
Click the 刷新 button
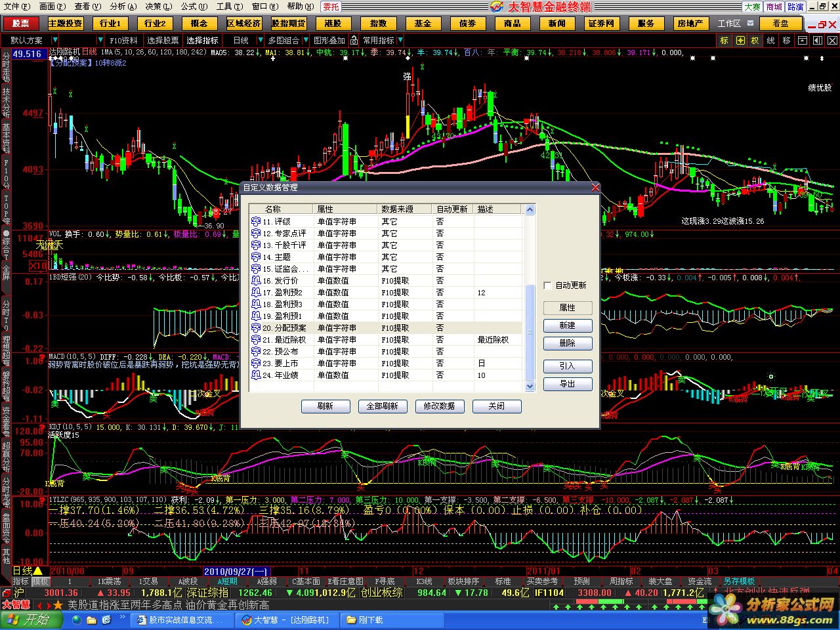[x=325, y=406]
